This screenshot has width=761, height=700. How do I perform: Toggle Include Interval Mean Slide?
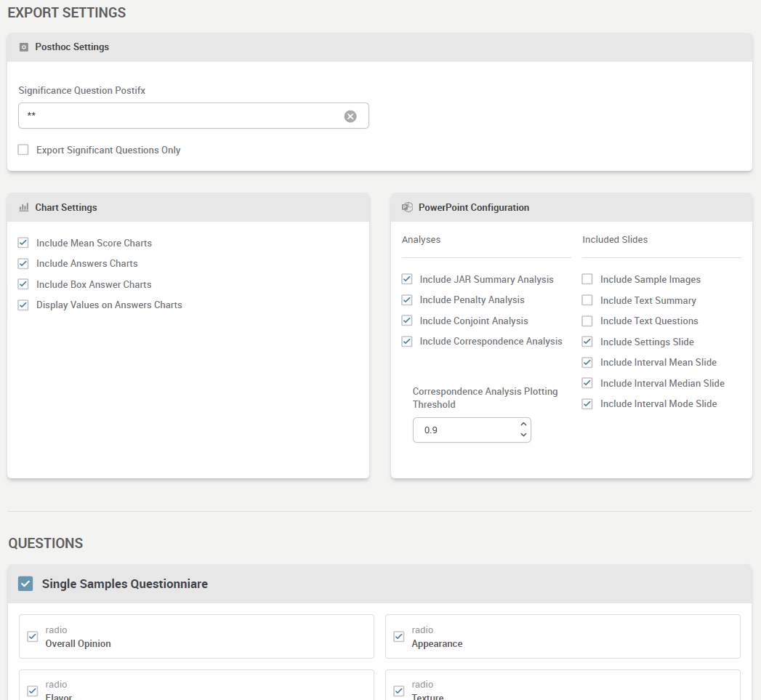pos(587,362)
